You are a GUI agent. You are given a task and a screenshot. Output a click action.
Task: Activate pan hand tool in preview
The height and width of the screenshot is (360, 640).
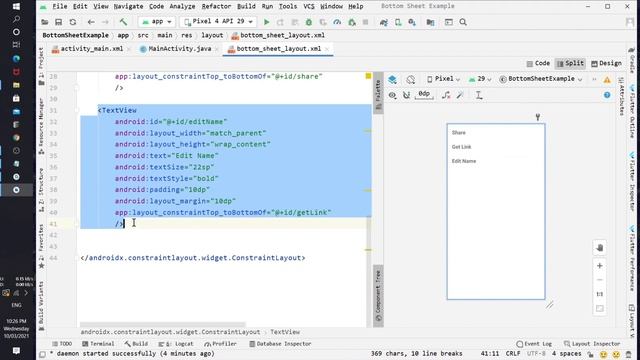[600, 248]
